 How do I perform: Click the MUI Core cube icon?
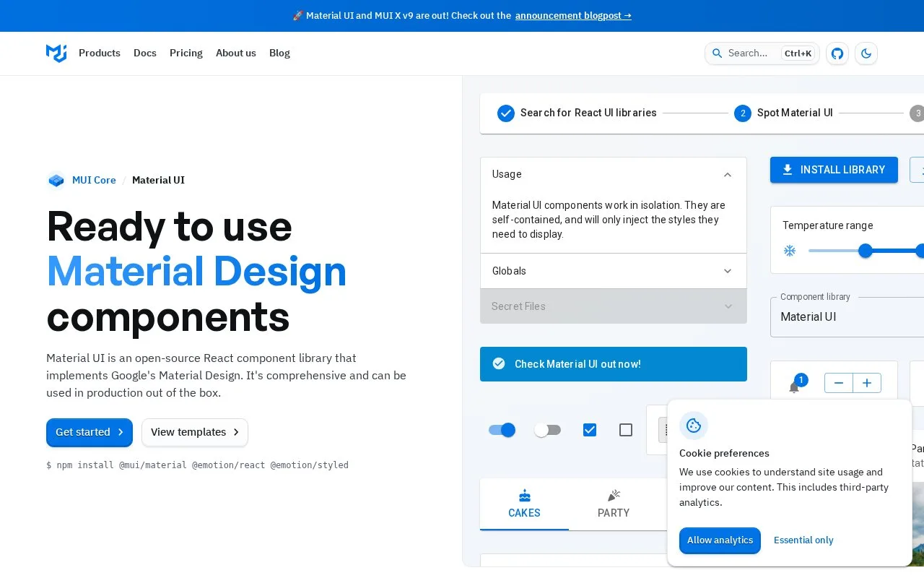tap(56, 180)
